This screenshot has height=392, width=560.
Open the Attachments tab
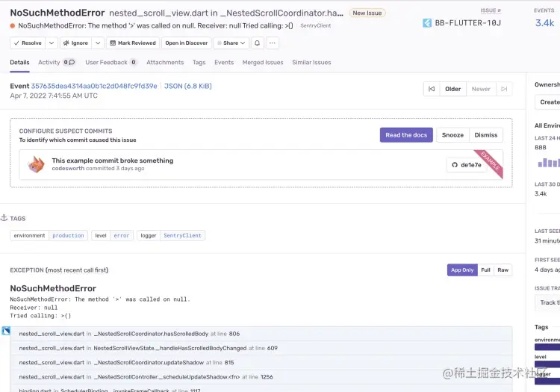(x=165, y=62)
